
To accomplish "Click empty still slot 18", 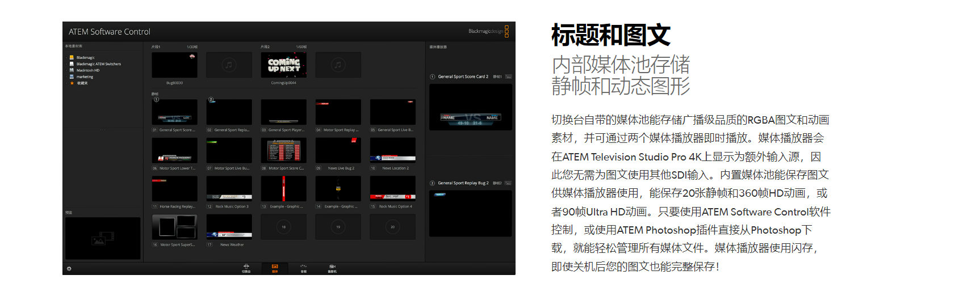I will click(x=283, y=227).
